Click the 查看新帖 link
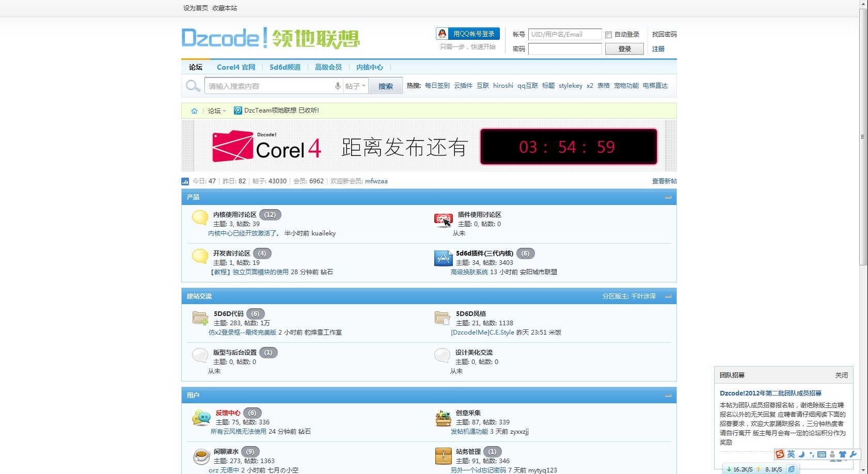 (665, 181)
